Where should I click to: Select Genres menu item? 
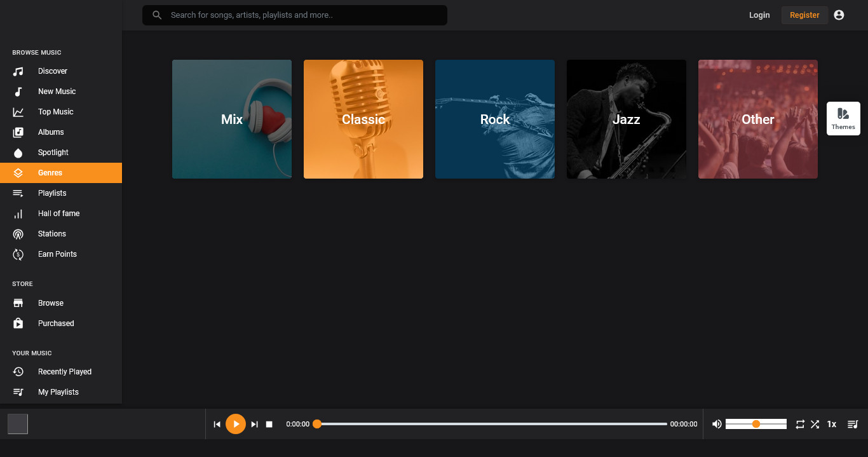coord(61,173)
